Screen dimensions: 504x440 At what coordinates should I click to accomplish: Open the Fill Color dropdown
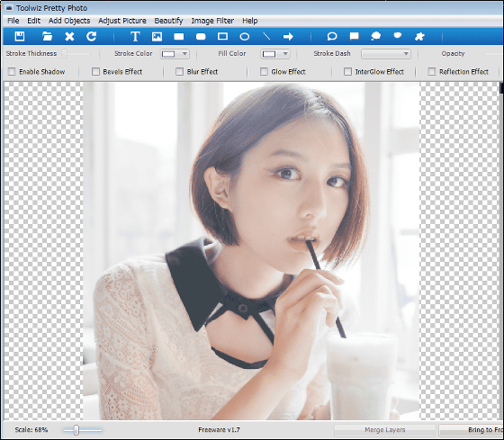tap(275, 54)
